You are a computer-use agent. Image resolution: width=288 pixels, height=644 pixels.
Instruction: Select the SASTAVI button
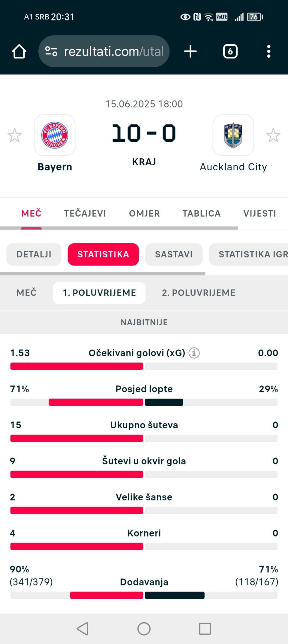point(174,254)
